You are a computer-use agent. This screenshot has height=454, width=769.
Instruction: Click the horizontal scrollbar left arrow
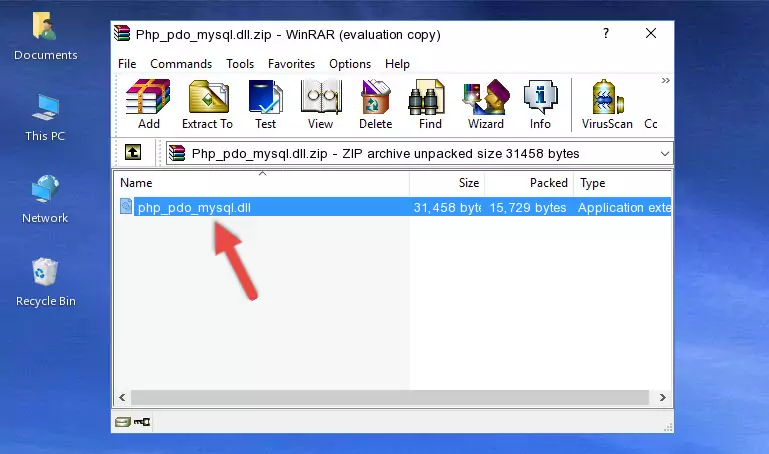(x=123, y=397)
